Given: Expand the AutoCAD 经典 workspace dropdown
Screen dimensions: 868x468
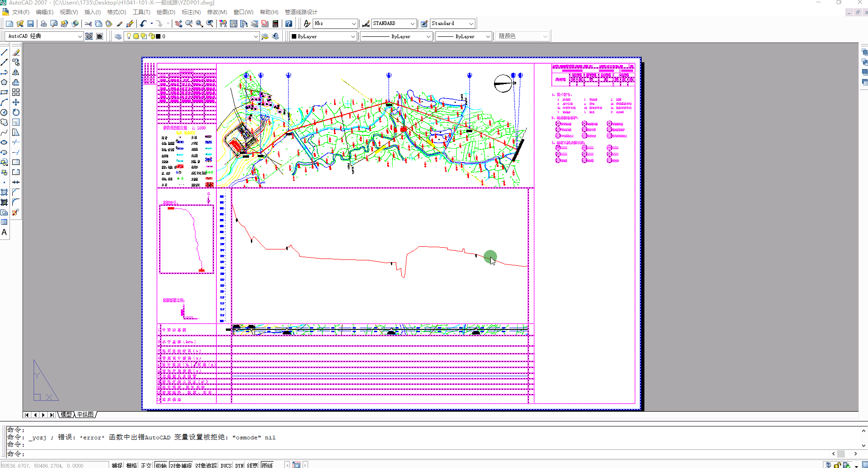Looking at the screenshot, I should pyautogui.click(x=80, y=36).
